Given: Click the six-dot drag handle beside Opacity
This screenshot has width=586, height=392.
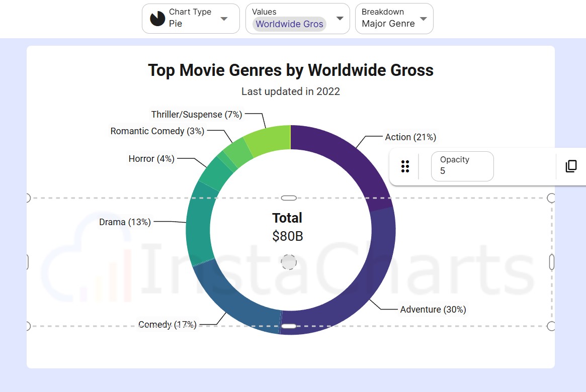Looking at the screenshot, I should click(x=405, y=166).
